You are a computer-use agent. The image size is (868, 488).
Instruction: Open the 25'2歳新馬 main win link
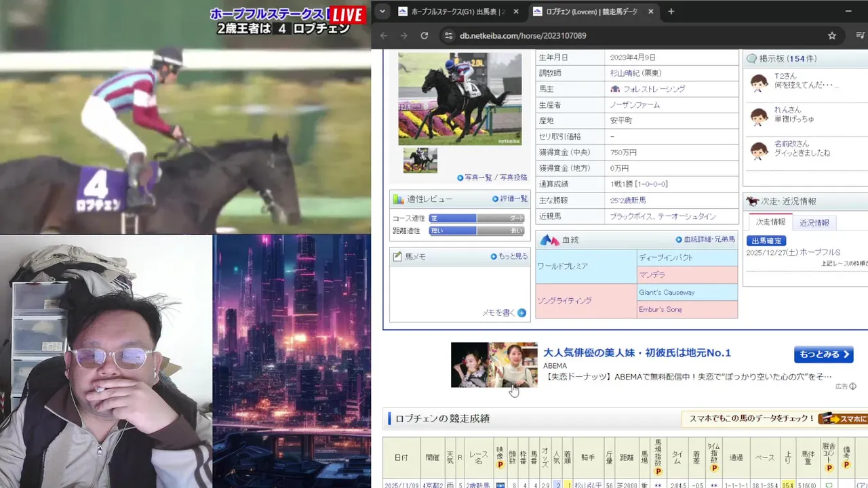click(x=628, y=201)
